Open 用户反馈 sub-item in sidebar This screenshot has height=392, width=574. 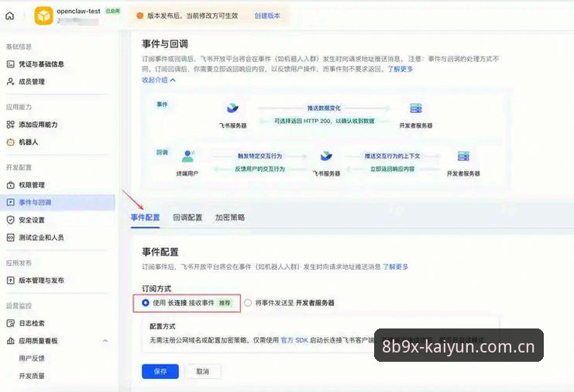point(32,359)
